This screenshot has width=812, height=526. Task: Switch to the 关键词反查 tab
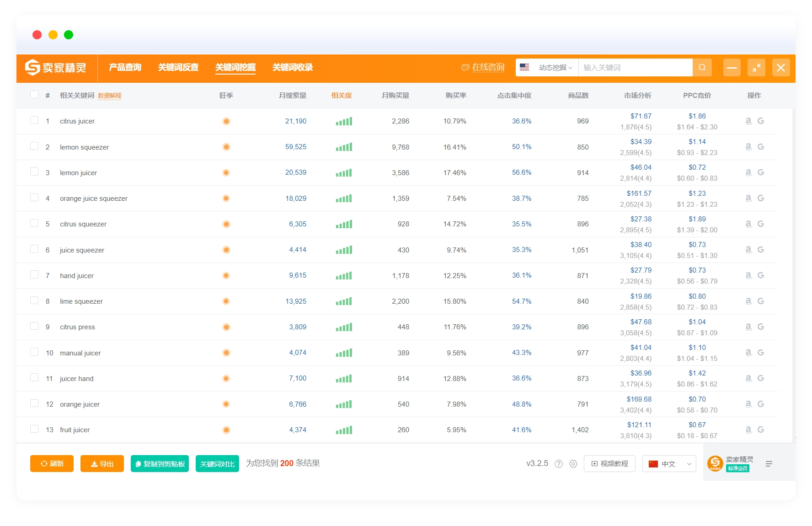click(178, 67)
